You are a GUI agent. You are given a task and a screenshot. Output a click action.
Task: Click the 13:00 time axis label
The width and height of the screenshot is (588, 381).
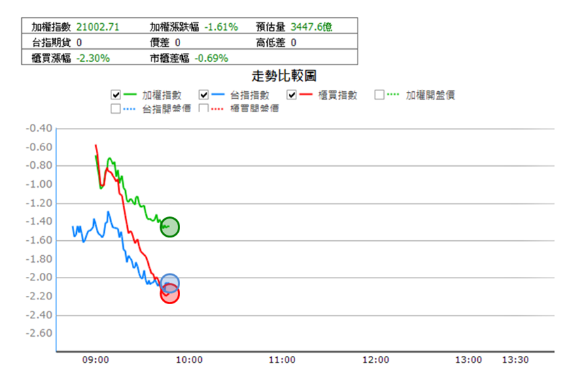(x=469, y=360)
